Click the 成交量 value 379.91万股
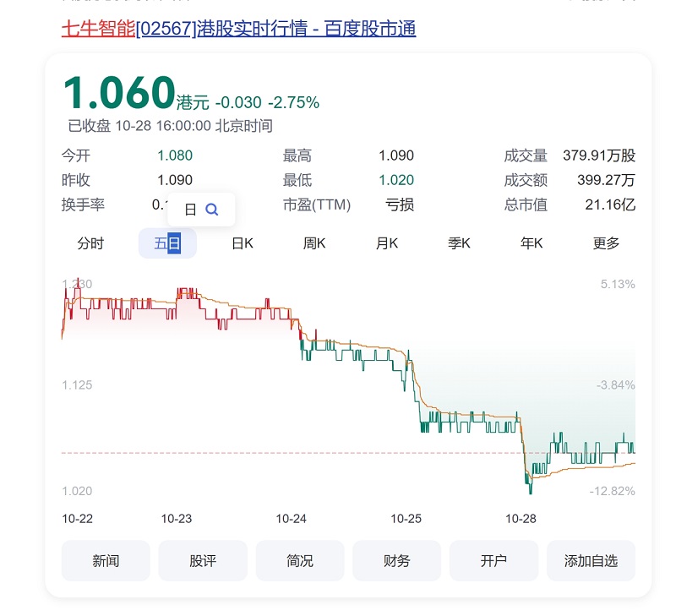This screenshot has height=616, width=676. pyautogui.click(x=599, y=155)
